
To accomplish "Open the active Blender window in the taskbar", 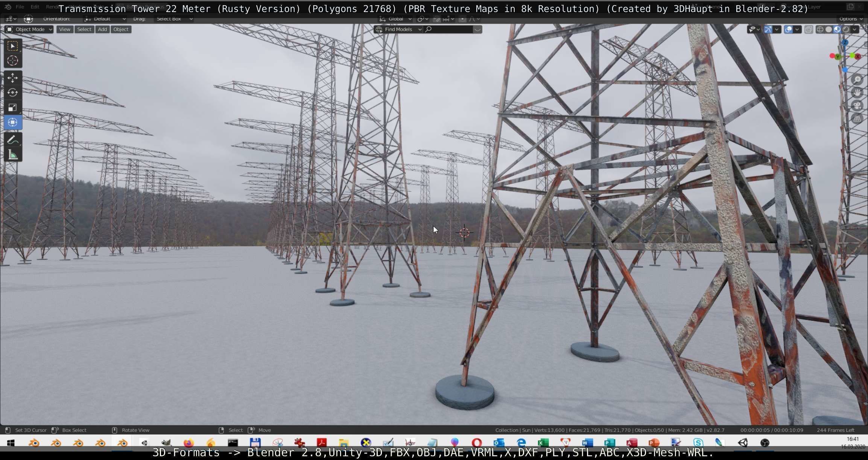I will (x=122, y=443).
